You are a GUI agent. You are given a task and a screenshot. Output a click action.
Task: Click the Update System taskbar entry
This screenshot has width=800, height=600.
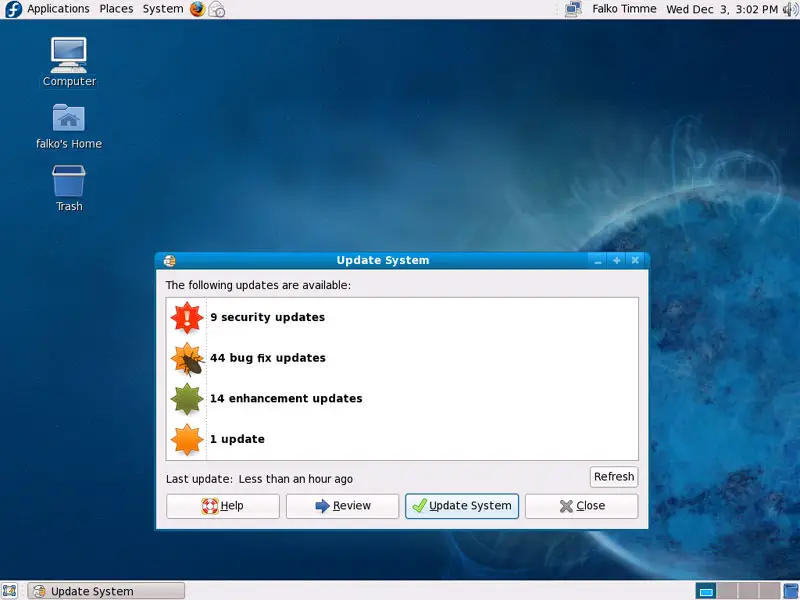pos(107,591)
